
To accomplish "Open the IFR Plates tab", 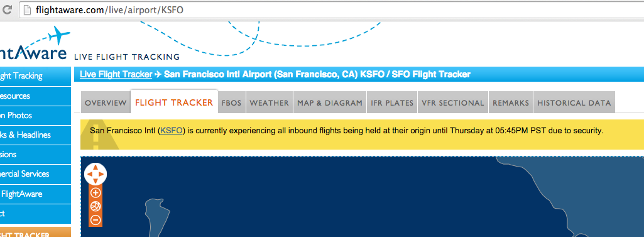I will pos(392,102).
